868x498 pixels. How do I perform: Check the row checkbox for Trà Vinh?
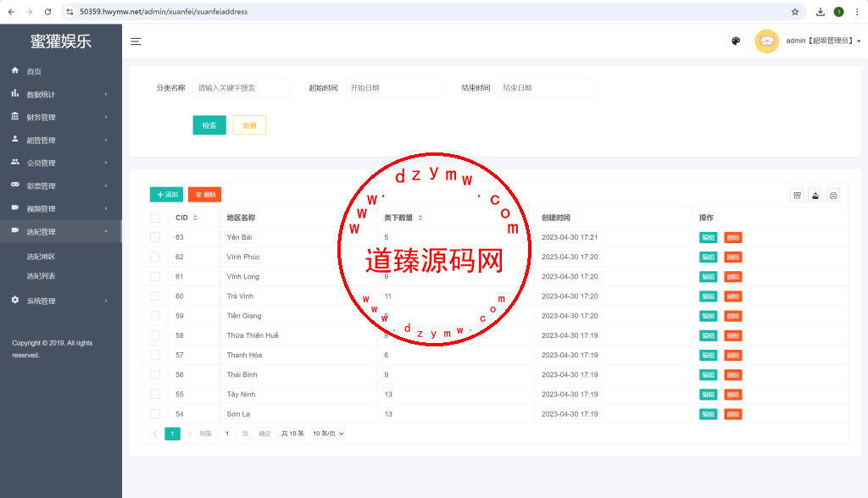click(155, 296)
